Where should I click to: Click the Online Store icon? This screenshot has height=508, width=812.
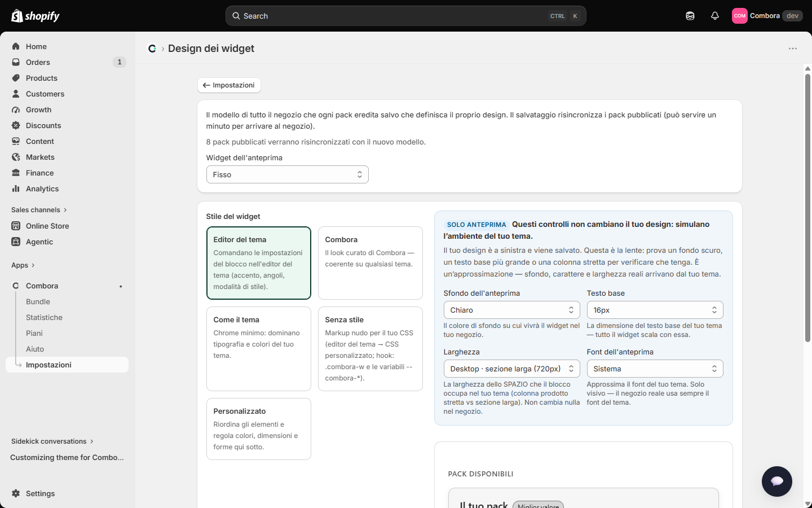[16, 226]
